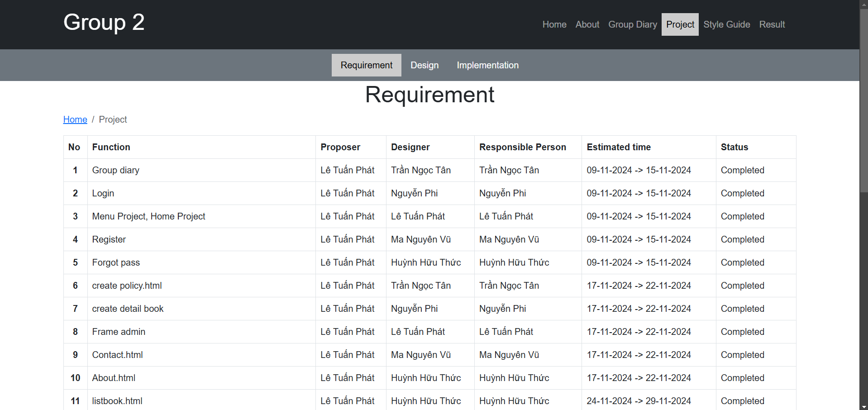Click the Function column header
868x410 pixels.
pos(111,147)
